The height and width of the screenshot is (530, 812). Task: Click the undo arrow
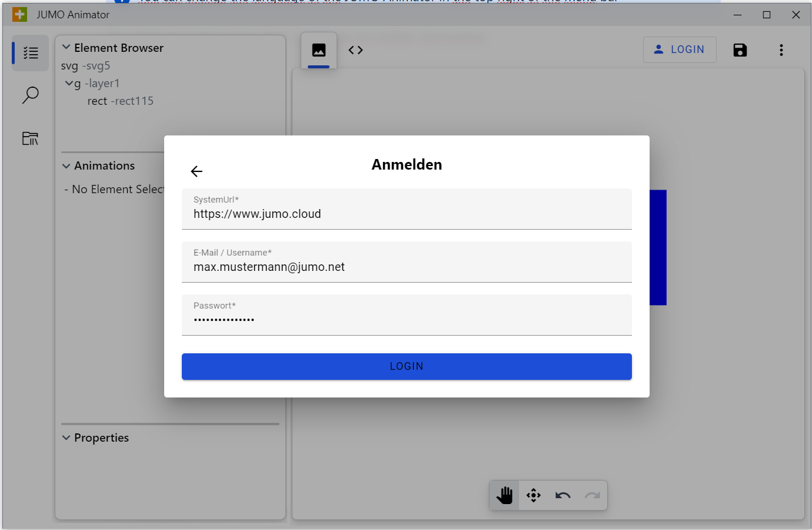tap(563, 495)
